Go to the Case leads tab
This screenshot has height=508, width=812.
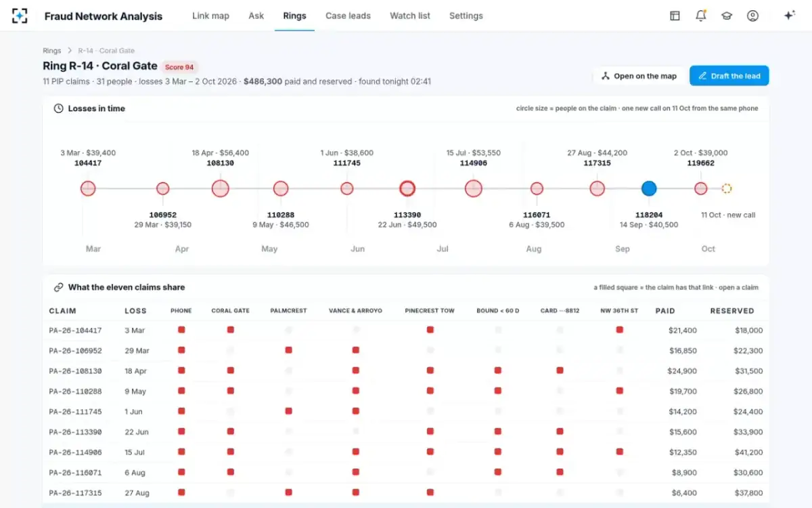348,16
